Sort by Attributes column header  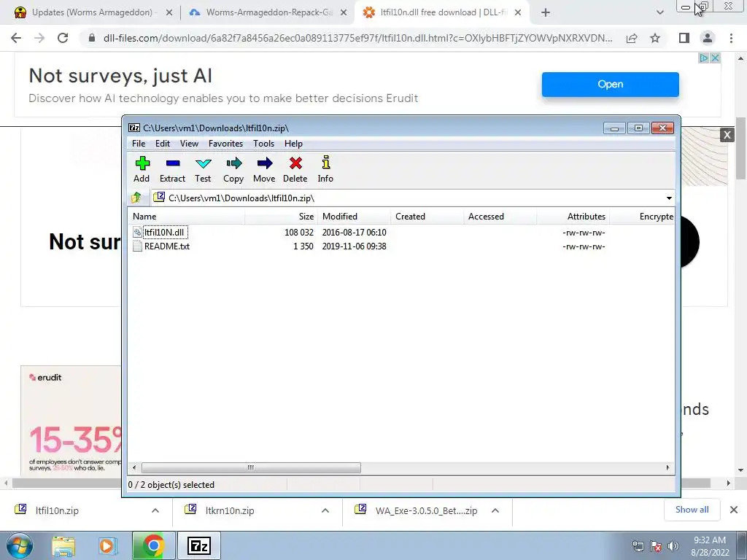[x=573, y=216]
